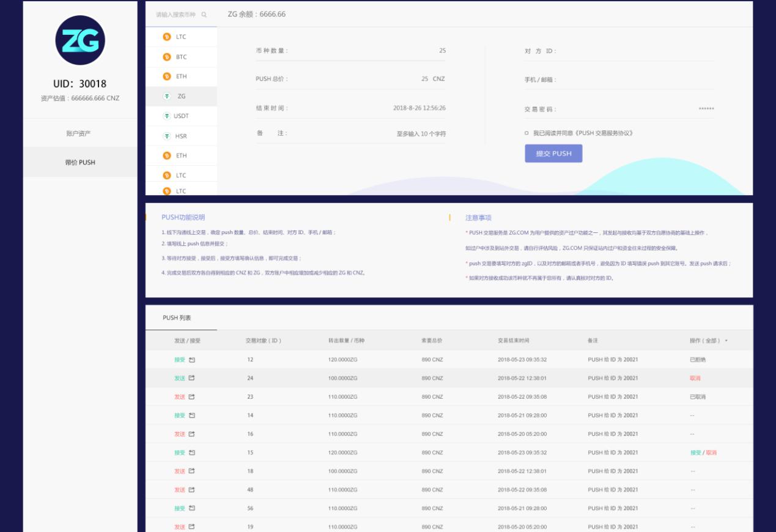Screen dimensions: 776x532
Task: Select the ZG coin icon in list
Action: pos(167,96)
